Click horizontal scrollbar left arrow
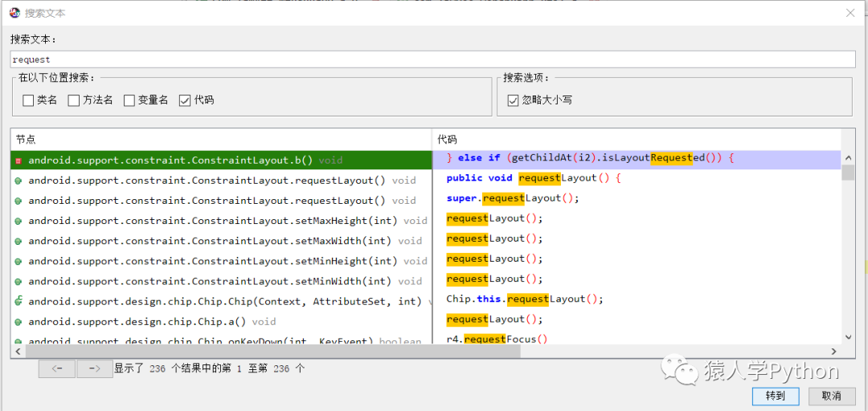This screenshot has height=411, width=868. (18, 352)
